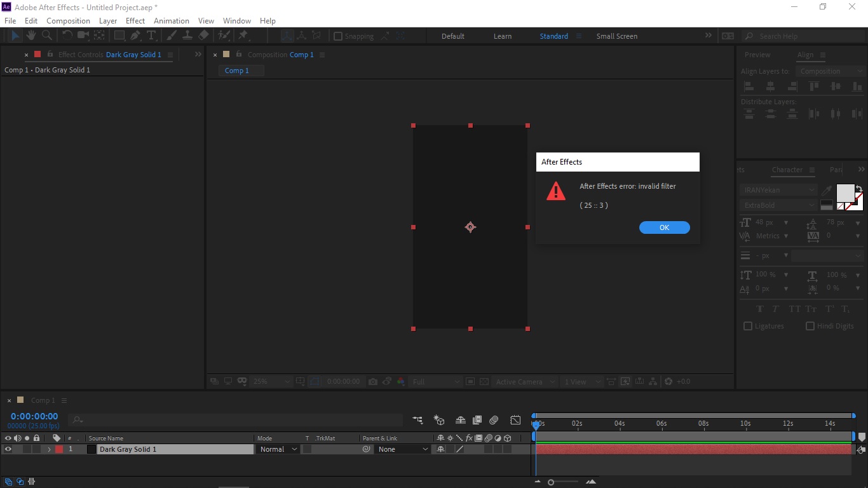Viewport: 868px width, 488px height.
Task: Switch to the Default workspace
Action: coord(453,36)
